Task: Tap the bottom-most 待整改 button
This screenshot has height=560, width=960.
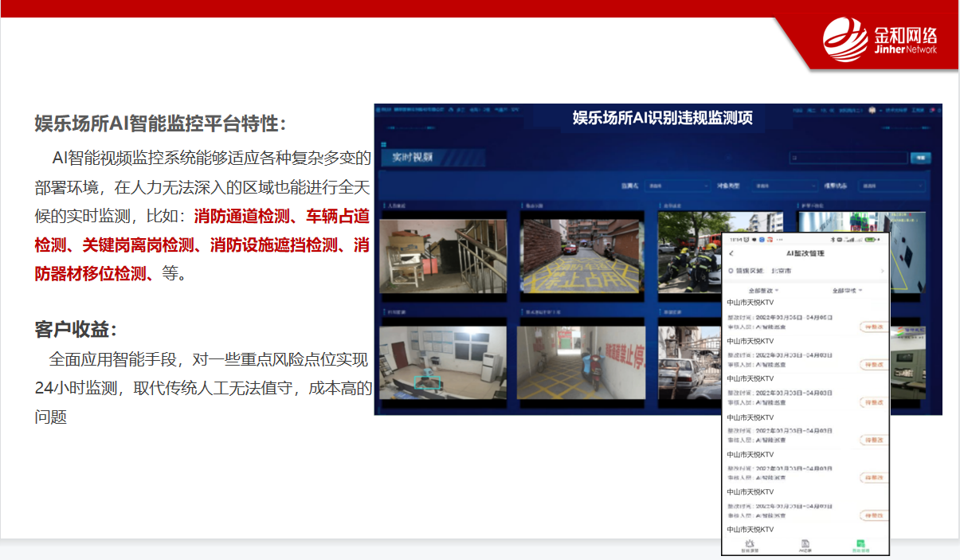Action: (x=874, y=515)
